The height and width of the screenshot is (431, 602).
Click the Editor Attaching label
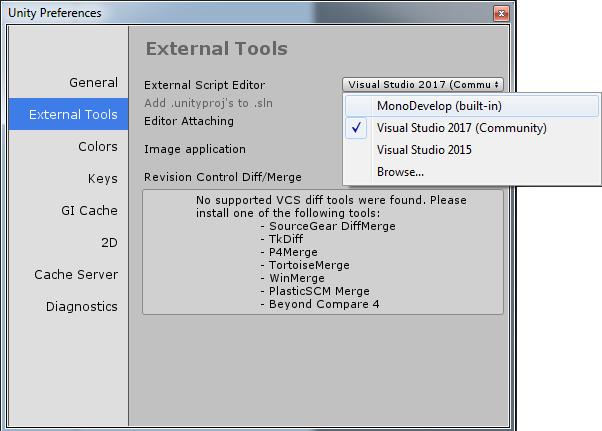pyautogui.click(x=189, y=121)
